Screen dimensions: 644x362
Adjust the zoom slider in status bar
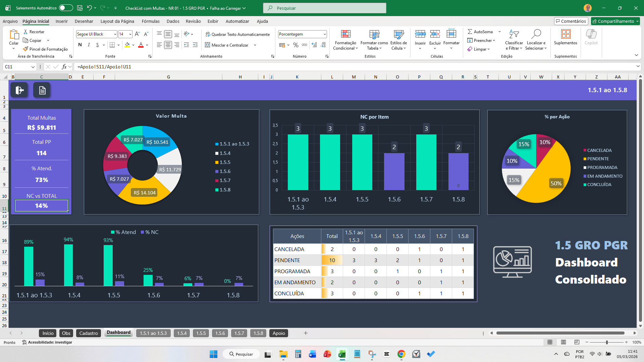[606, 342]
